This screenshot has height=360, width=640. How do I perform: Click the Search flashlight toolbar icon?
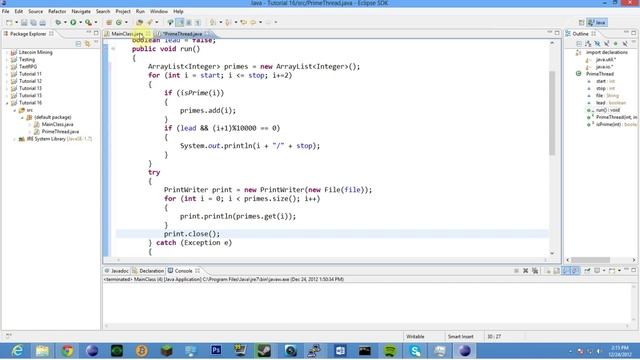[150, 22]
